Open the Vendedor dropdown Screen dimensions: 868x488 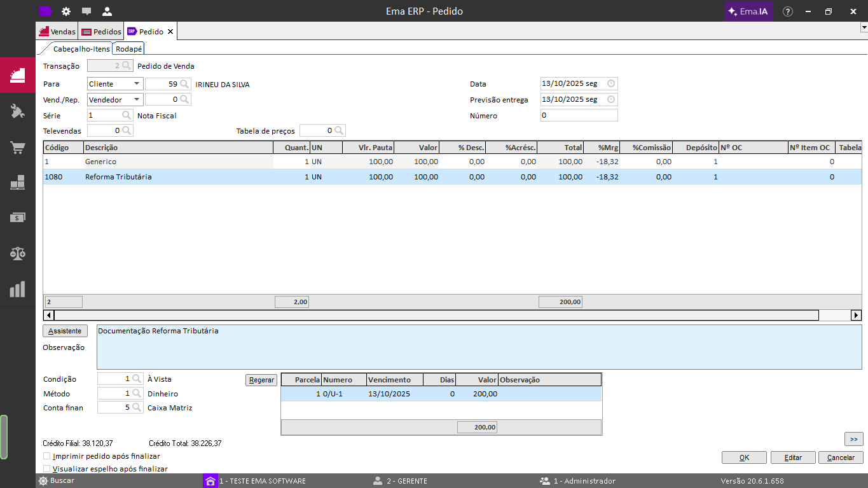137,100
